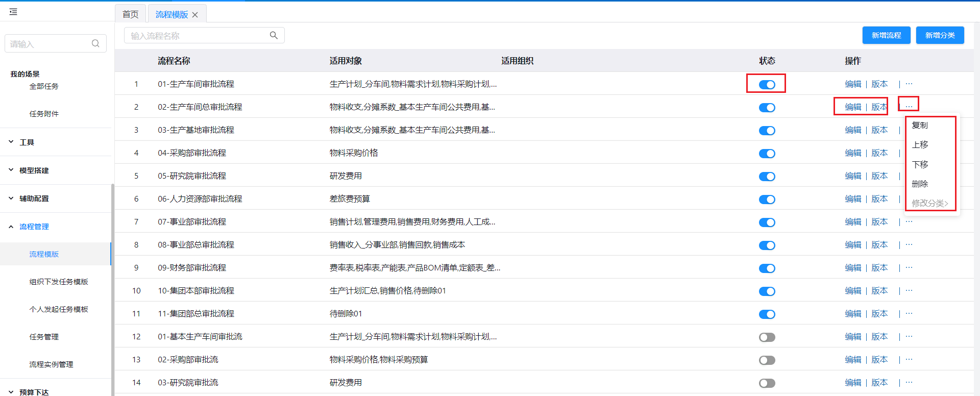Select 删除 from the context menu
Image resolution: width=980 pixels, height=396 pixels.
point(920,184)
